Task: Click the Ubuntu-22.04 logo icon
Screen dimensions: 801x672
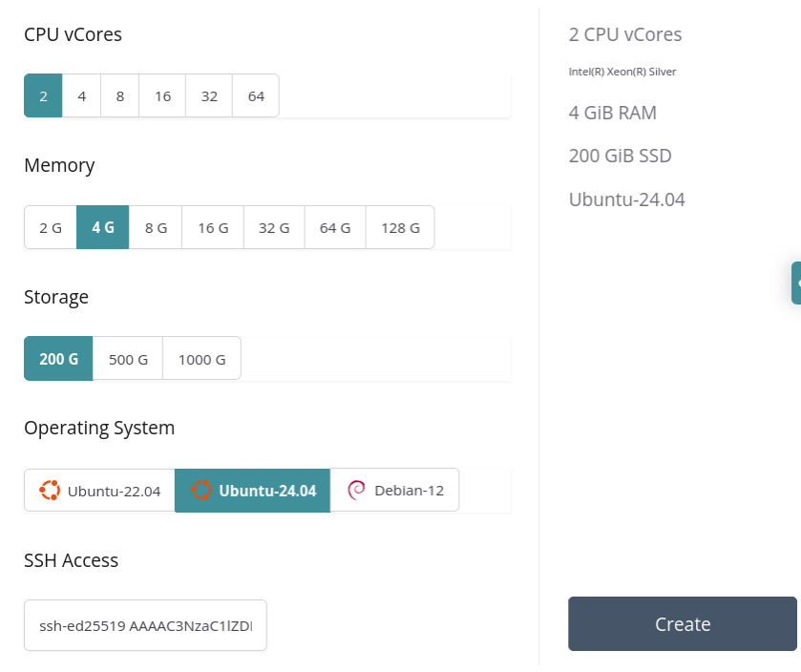Action: (x=50, y=491)
